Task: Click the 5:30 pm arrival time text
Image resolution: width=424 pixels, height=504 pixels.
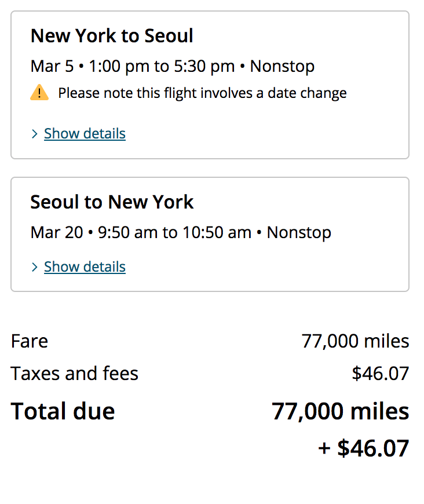Action: [x=204, y=67]
